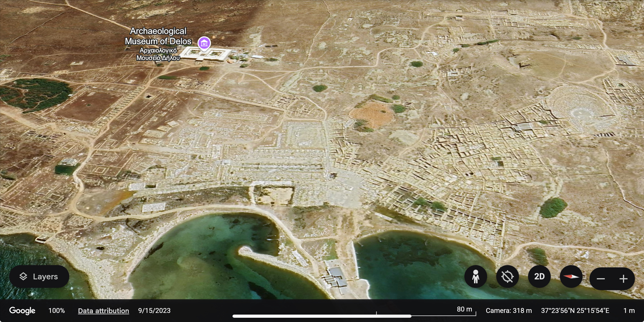The height and width of the screenshot is (322, 644).
Task: Reset north with the compass
Action: 571,276
